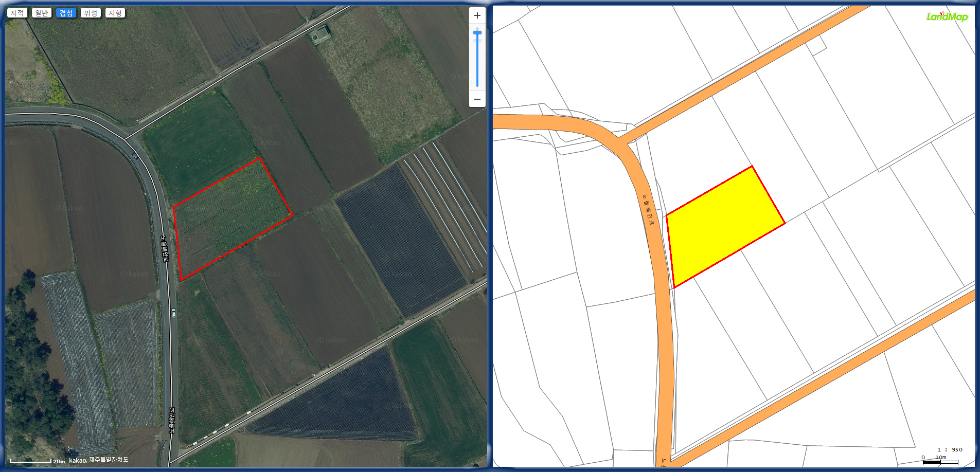Viewport: 980px width, 472px height.
Task: Switch to 일반 general map view
Action: click(42, 13)
